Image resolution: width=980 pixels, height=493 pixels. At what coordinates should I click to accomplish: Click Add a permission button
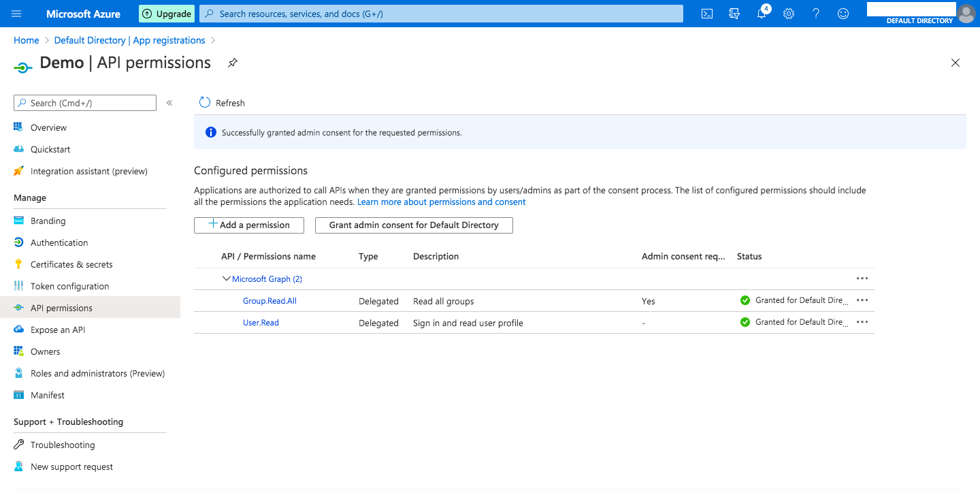[249, 225]
